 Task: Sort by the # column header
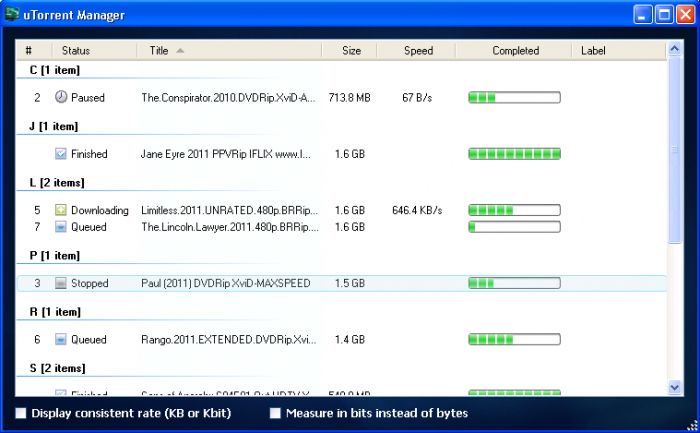pyautogui.click(x=34, y=50)
